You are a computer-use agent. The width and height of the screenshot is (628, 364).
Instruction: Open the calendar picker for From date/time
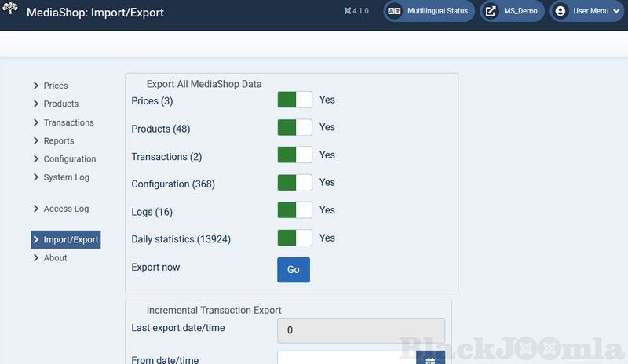[430, 359]
